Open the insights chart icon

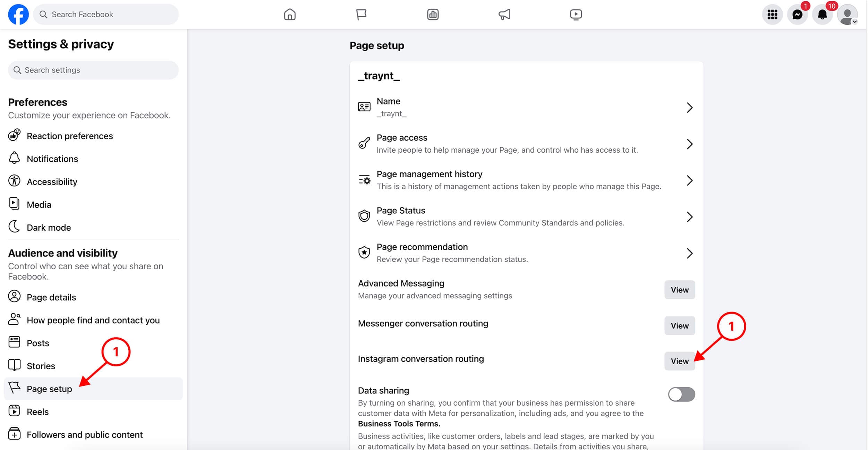(x=433, y=15)
